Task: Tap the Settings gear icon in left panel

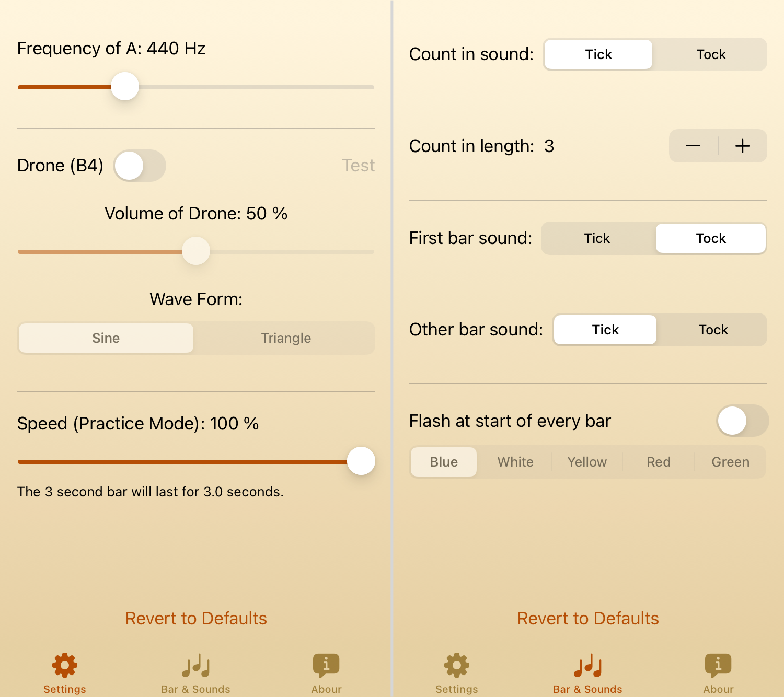Action: click(x=65, y=665)
